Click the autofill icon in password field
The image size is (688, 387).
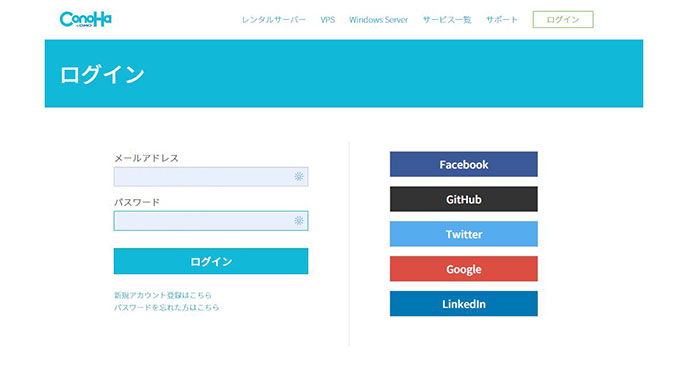[299, 220]
